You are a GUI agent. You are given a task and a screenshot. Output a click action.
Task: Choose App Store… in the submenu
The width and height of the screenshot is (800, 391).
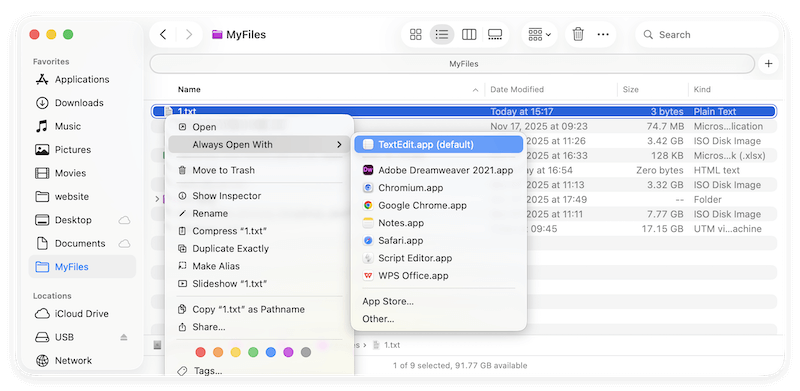pos(439,302)
